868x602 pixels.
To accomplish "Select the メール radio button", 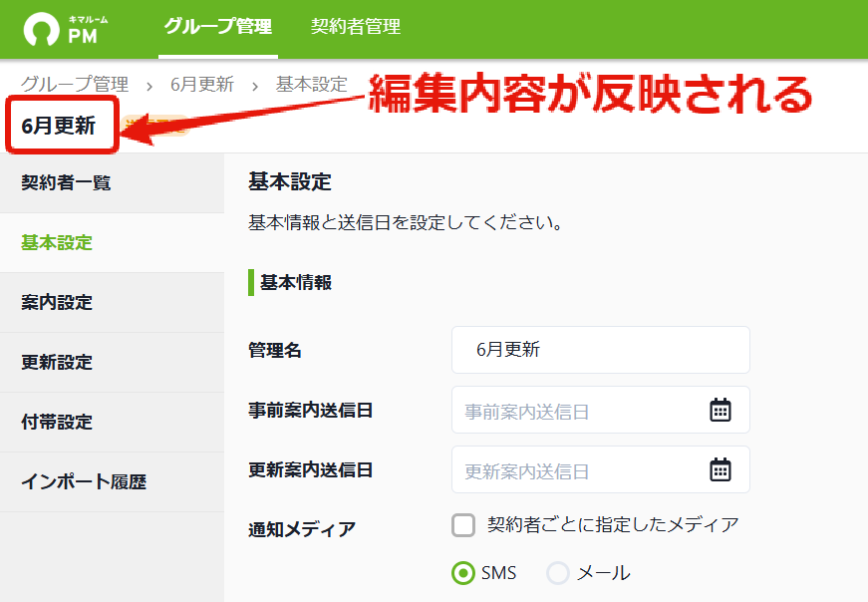I will pyautogui.click(x=558, y=573).
